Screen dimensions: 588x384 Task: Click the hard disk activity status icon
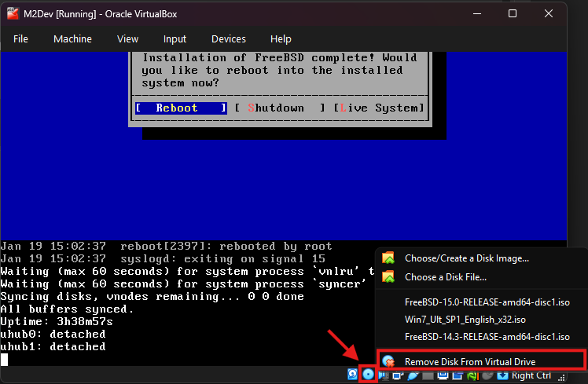click(353, 375)
